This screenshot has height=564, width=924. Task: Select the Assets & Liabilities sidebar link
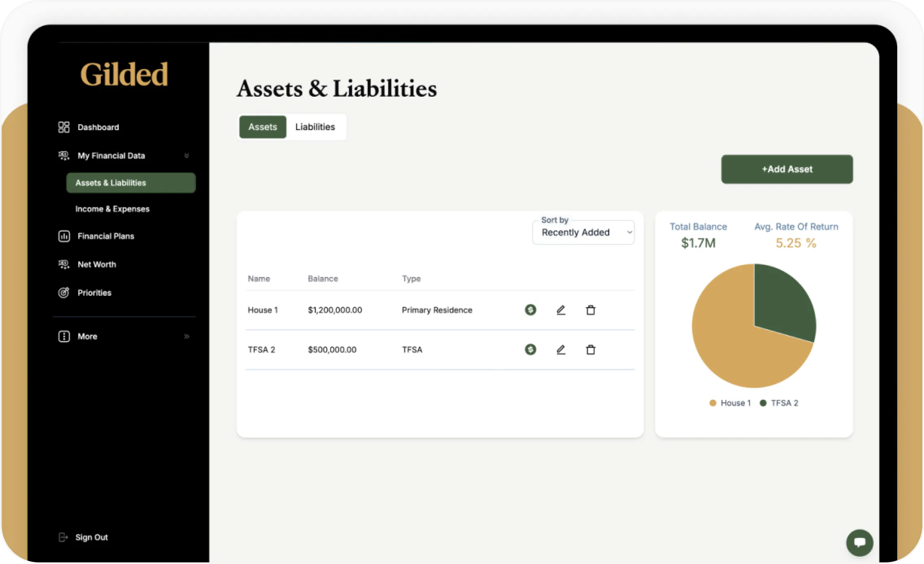(111, 182)
